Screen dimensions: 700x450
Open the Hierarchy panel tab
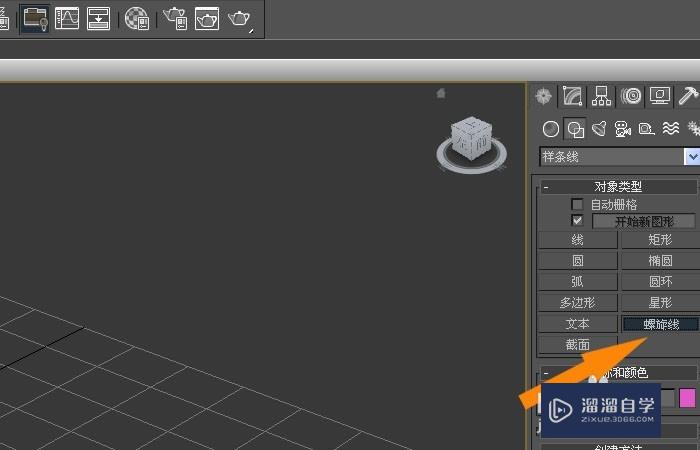click(x=601, y=96)
